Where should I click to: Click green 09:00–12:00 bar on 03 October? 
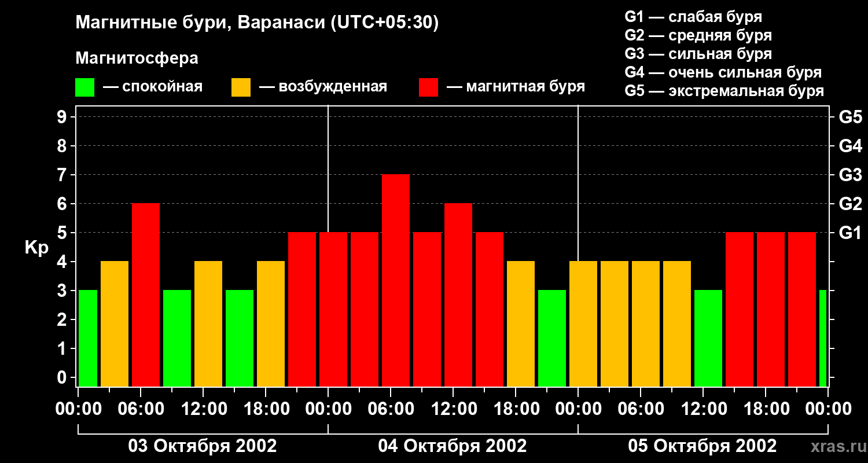pyautogui.click(x=177, y=338)
